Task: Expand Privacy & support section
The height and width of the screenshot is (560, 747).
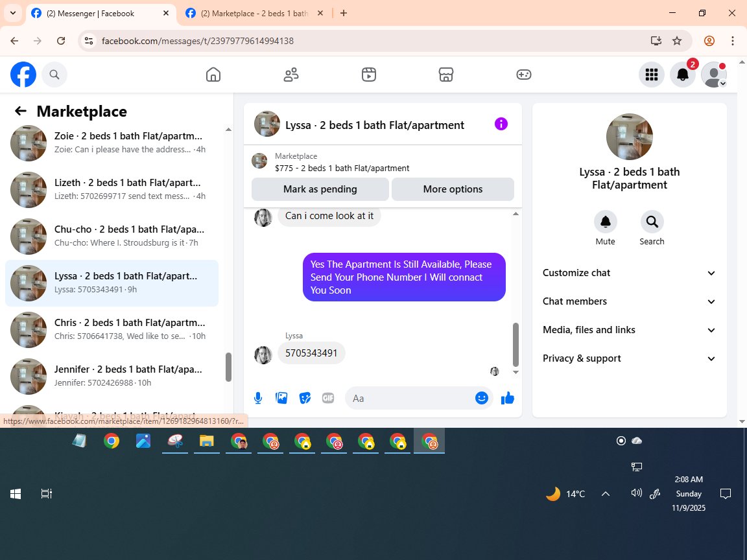Action: pos(630,358)
